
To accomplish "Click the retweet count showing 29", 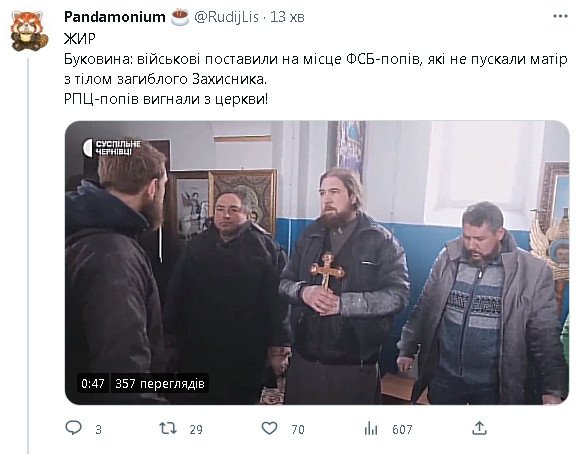I will coord(196,430).
